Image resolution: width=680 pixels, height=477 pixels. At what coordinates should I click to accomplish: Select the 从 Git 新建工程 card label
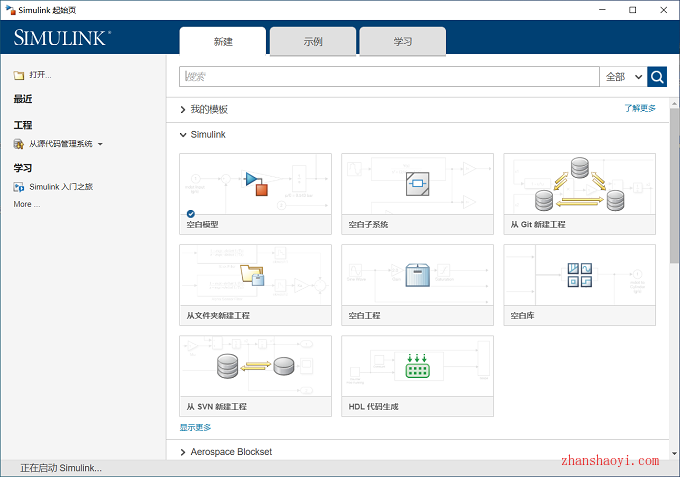[538, 225]
